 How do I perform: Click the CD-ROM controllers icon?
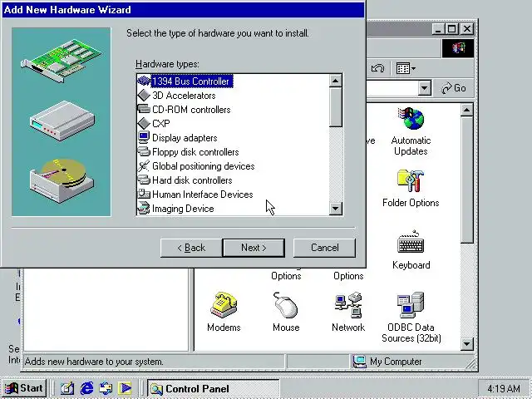tap(144, 109)
